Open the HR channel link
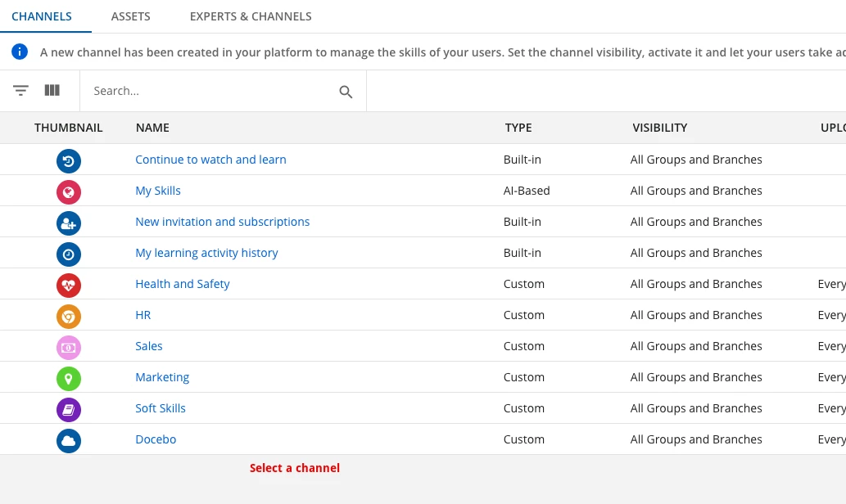The width and height of the screenshot is (846, 504). (x=143, y=315)
